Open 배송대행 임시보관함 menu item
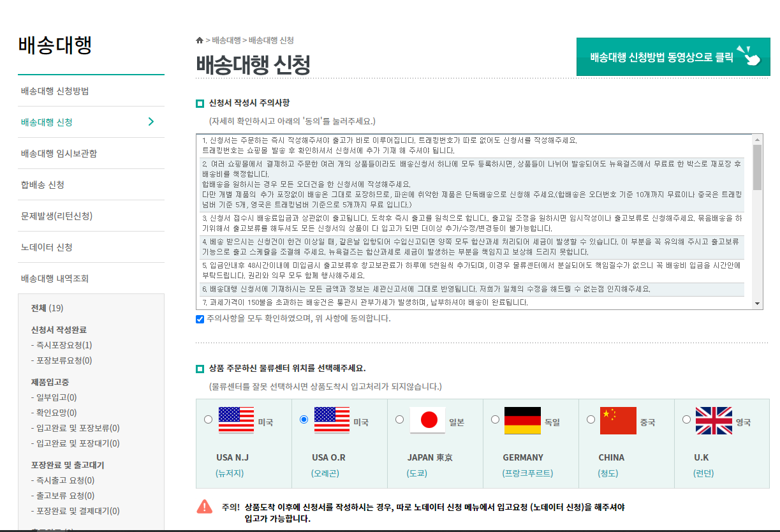 coord(91,153)
